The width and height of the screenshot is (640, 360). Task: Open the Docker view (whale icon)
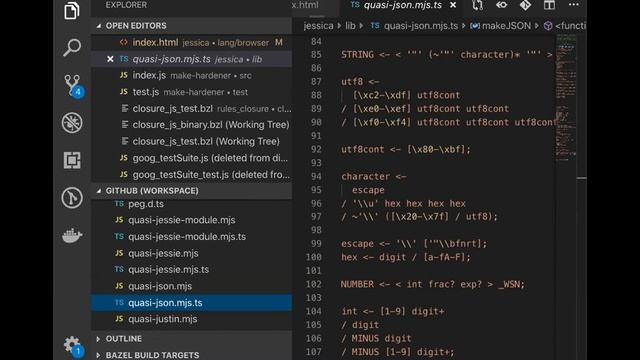[72, 235]
